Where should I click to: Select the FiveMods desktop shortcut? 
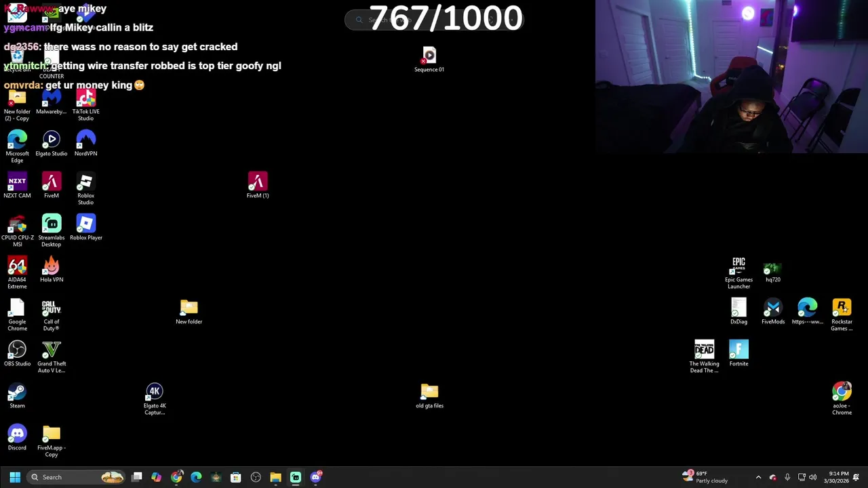773,312
